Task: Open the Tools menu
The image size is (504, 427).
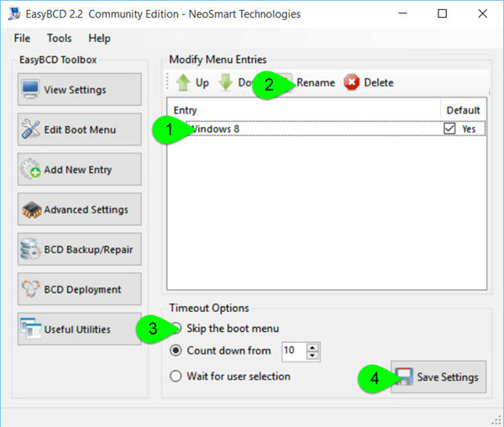Action: pos(59,39)
